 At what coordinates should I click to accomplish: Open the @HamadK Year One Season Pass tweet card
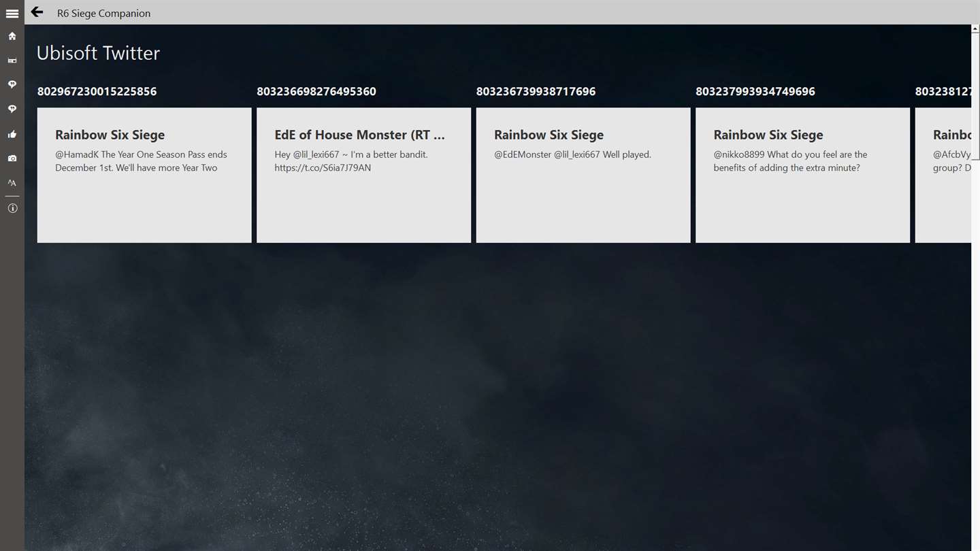[x=144, y=175]
